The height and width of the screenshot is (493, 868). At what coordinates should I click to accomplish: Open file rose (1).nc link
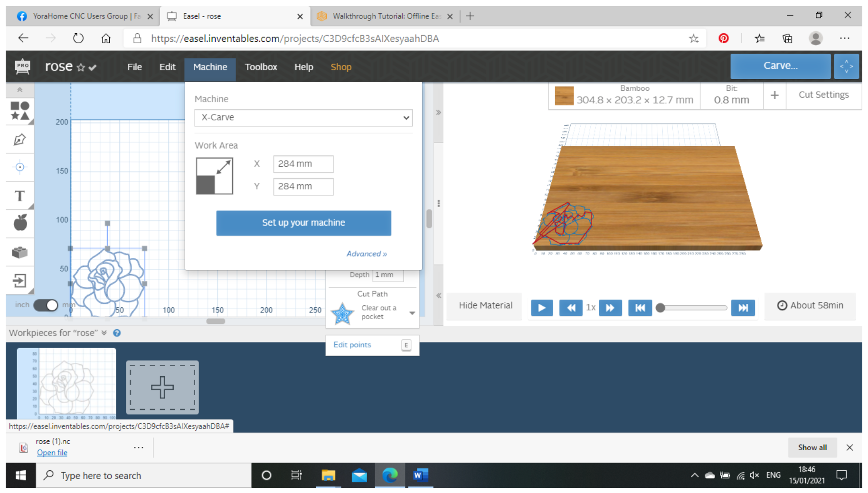coord(52,453)
